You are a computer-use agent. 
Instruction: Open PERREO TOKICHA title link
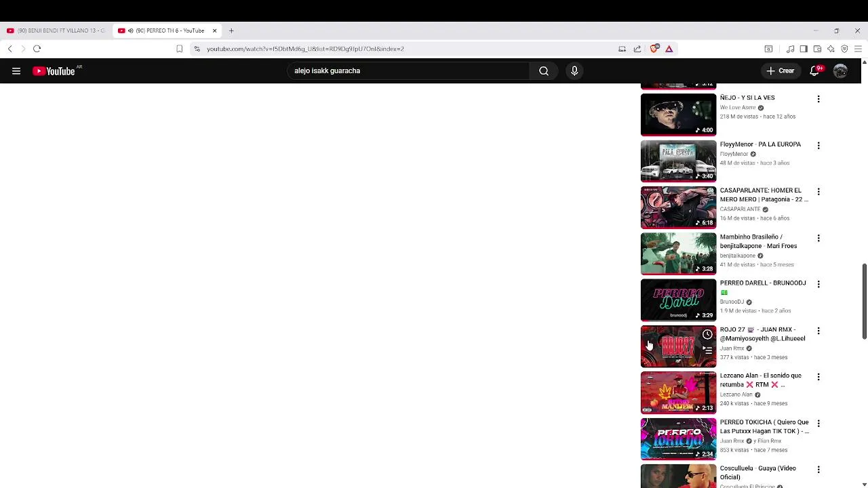tap(764, 427)
